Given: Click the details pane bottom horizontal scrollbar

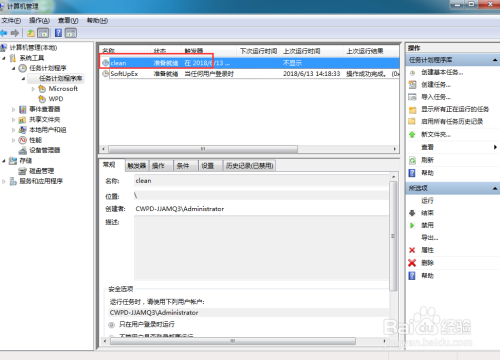Looking at the screenshot, I should [233, 341].
